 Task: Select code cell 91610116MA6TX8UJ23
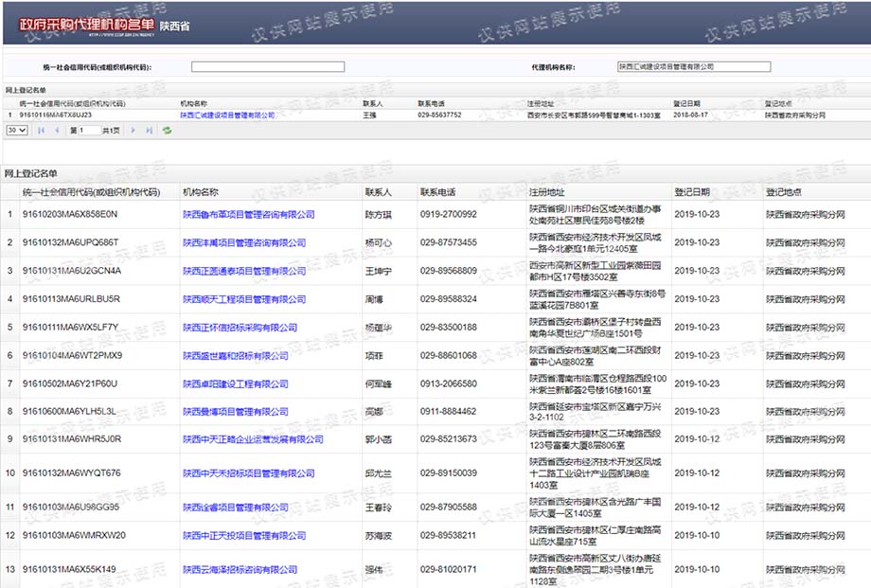tap(56, 116)
